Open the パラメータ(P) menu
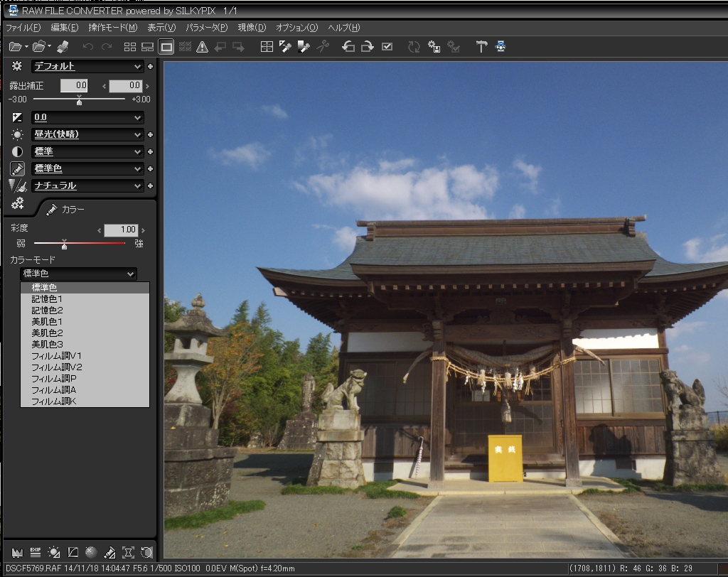728x577 pixels. pos(206,28)
